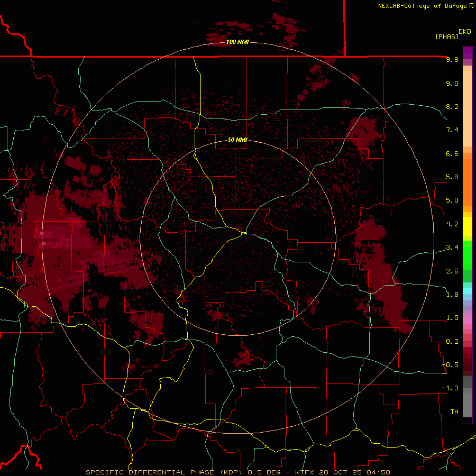Click the 5.8 legend value
Screen dimensions: 476x476
click(x=452, y=177)
